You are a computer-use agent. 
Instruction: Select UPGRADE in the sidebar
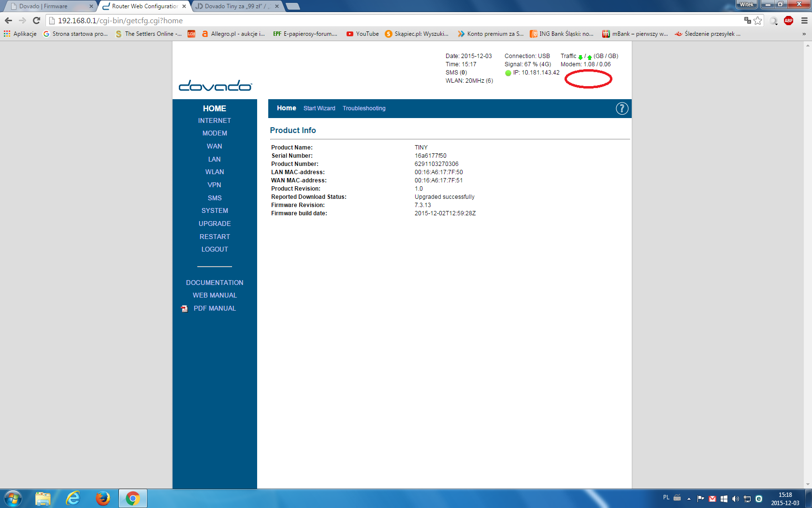pyautogui.click(x=215, y=224)
